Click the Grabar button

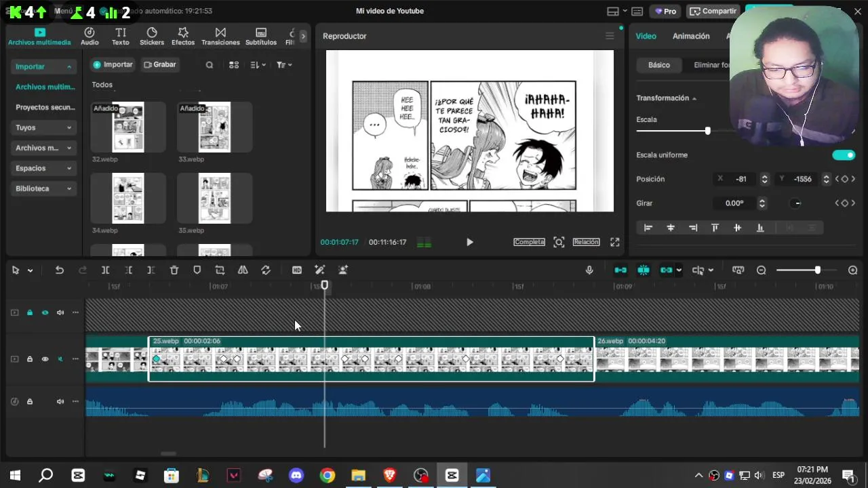point(160,64)
